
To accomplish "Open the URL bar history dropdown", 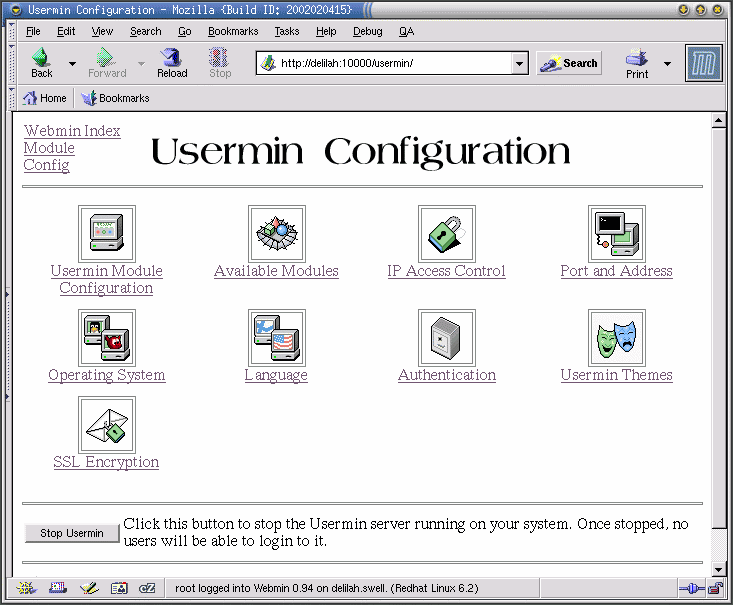I will pos(519,63).
